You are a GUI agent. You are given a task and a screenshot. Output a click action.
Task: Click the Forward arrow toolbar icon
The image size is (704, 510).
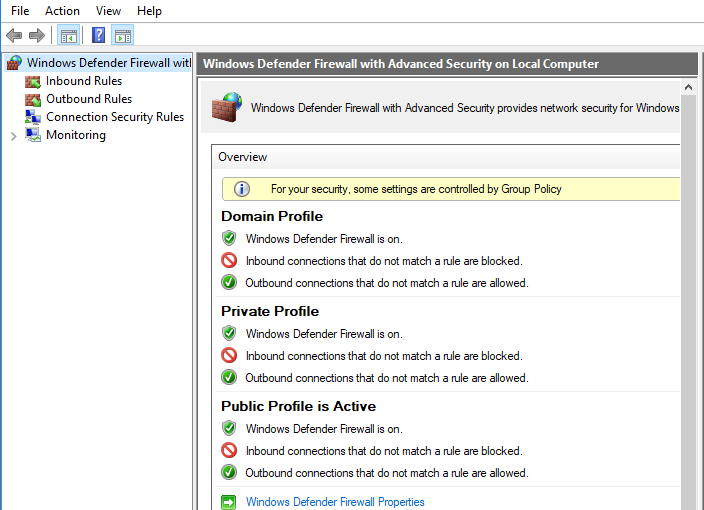click(x=37, y=36)
